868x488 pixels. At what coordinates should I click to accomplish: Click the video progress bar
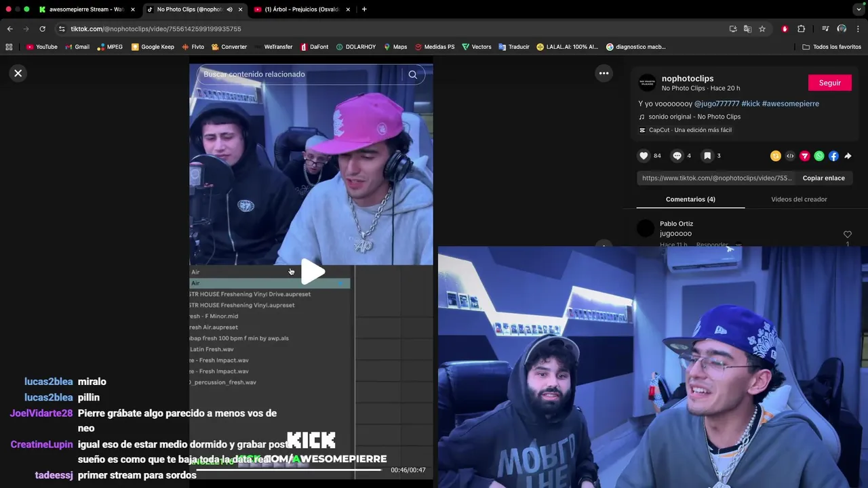[x=289, y=470]
